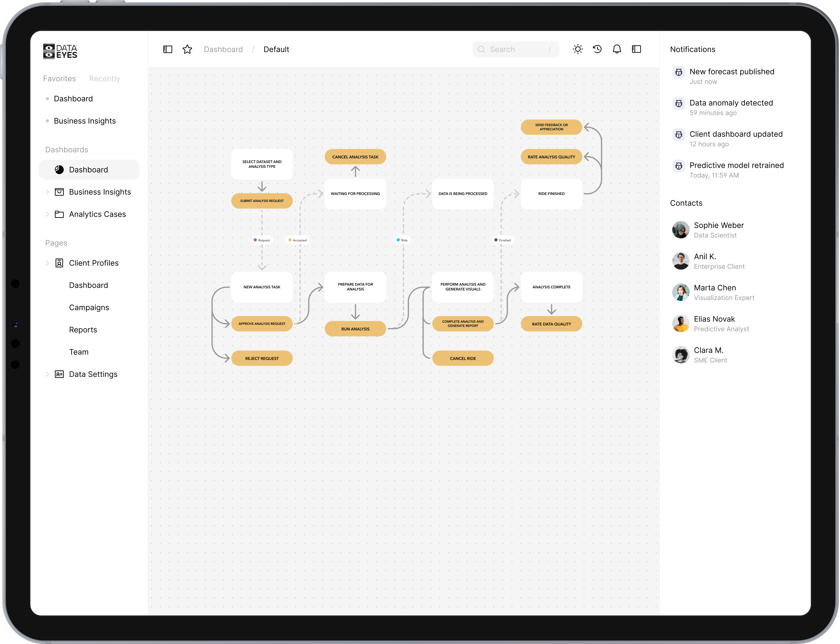Toggle the left sidebar panel icon
This screenshot has width=840, height=644.
pos(168,49)
